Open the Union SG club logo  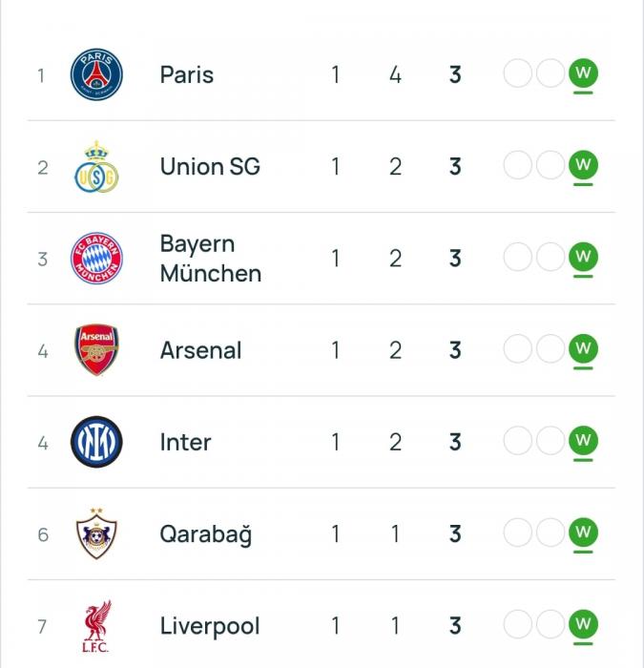96,167
